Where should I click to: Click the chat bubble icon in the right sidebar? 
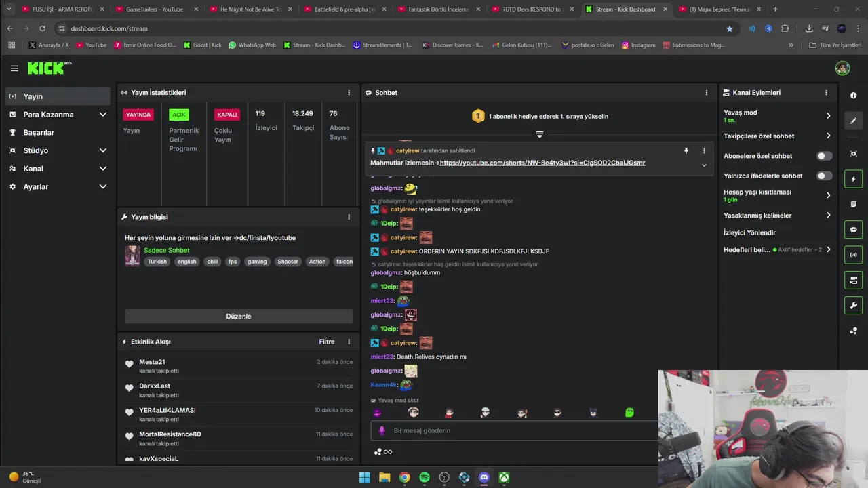click(853, 230)
